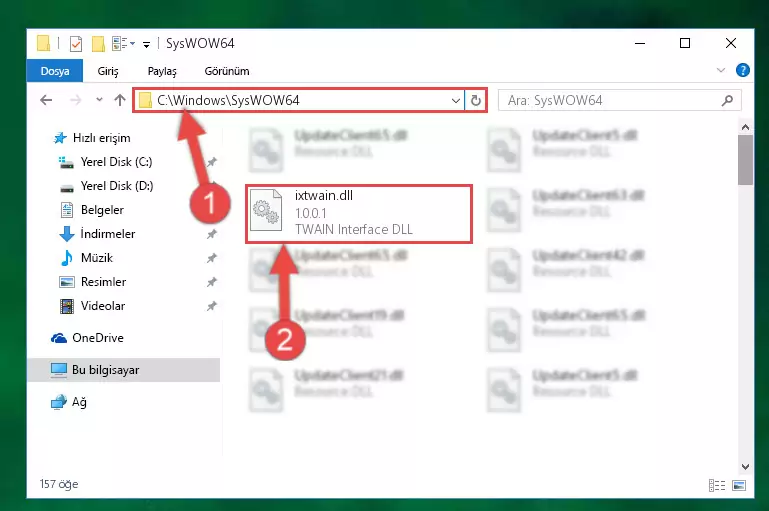769x511 pixels.
Task: Expand the ribbon with the chevron
Action: [720, 70]
